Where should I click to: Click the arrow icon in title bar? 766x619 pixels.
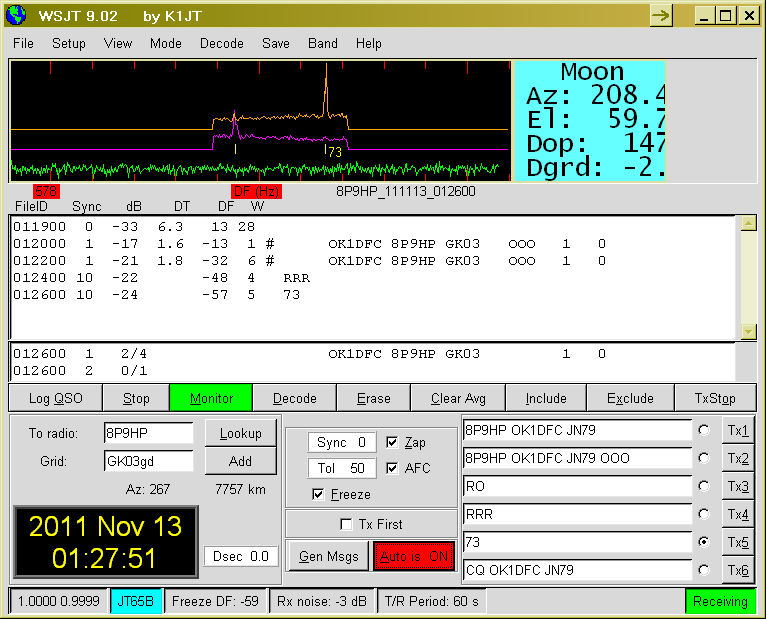click(661, 16)
